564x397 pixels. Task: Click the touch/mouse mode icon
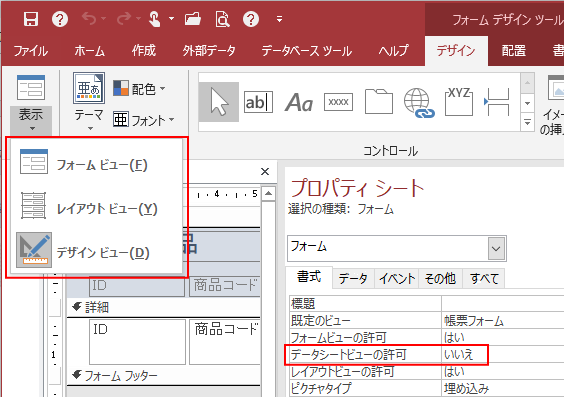pos(155,19)
